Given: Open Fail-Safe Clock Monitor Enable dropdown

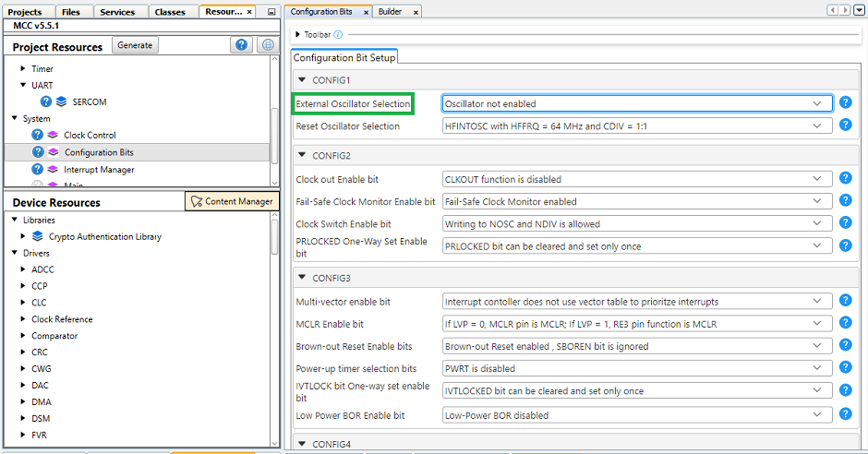Looking at the screenshot, I should point(637,201).
